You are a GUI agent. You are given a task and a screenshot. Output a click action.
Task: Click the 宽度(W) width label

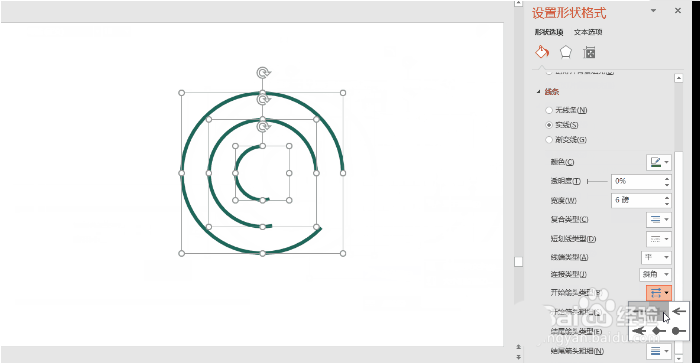[x=563, y=200]
